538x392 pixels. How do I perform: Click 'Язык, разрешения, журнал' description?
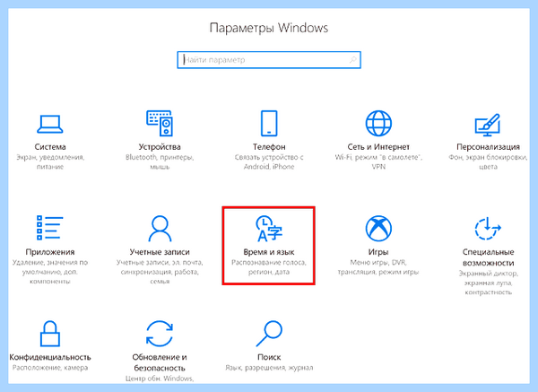tap(269, 368)
